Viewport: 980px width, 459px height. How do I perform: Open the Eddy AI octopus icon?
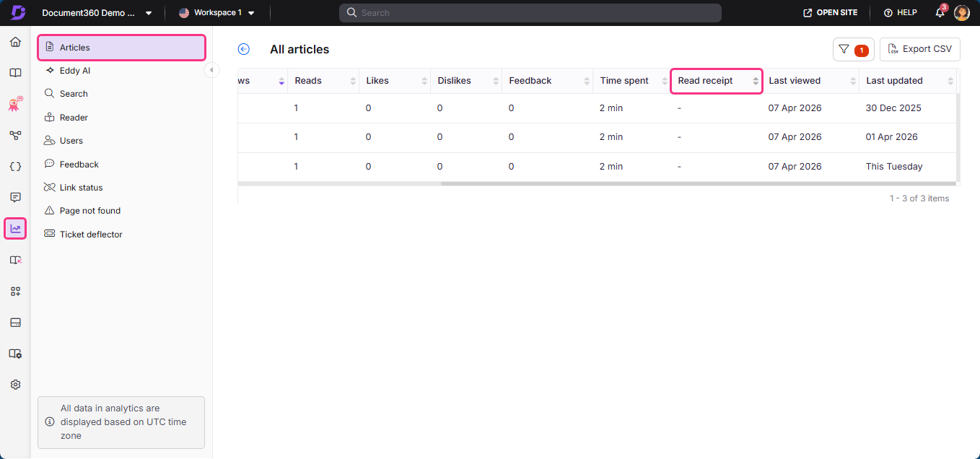point(15,103)
